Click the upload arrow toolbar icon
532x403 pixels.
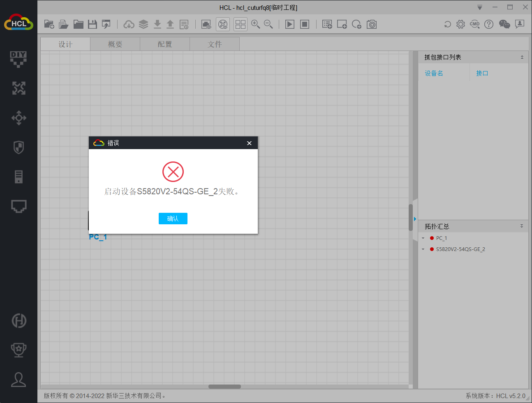tap(170, 25)
